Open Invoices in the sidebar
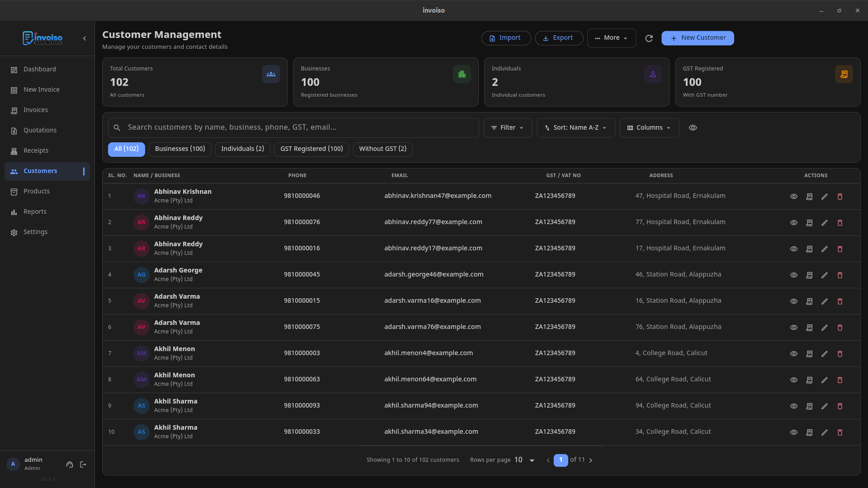 click(47, 110)
